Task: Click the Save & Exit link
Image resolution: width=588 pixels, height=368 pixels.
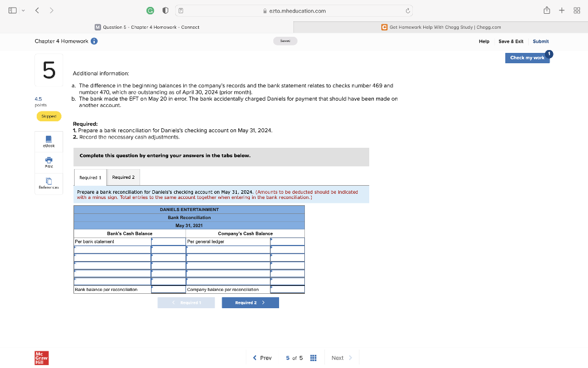Action: pos(510,41)
